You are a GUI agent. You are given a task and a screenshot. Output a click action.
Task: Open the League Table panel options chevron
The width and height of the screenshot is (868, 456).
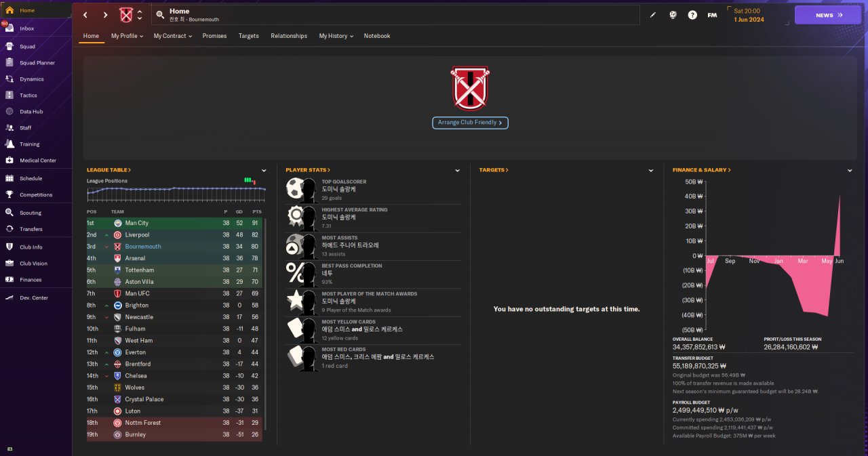click(264, 171)
